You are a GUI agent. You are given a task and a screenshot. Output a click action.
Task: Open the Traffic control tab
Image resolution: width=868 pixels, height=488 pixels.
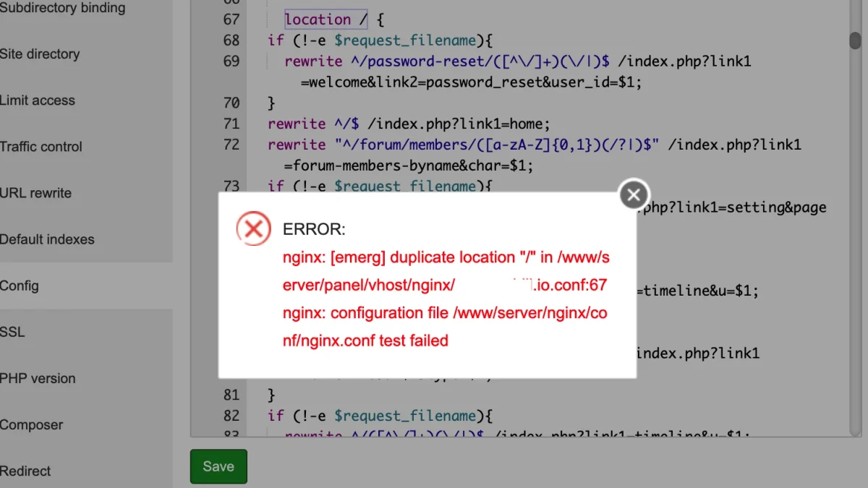point(41,147)
